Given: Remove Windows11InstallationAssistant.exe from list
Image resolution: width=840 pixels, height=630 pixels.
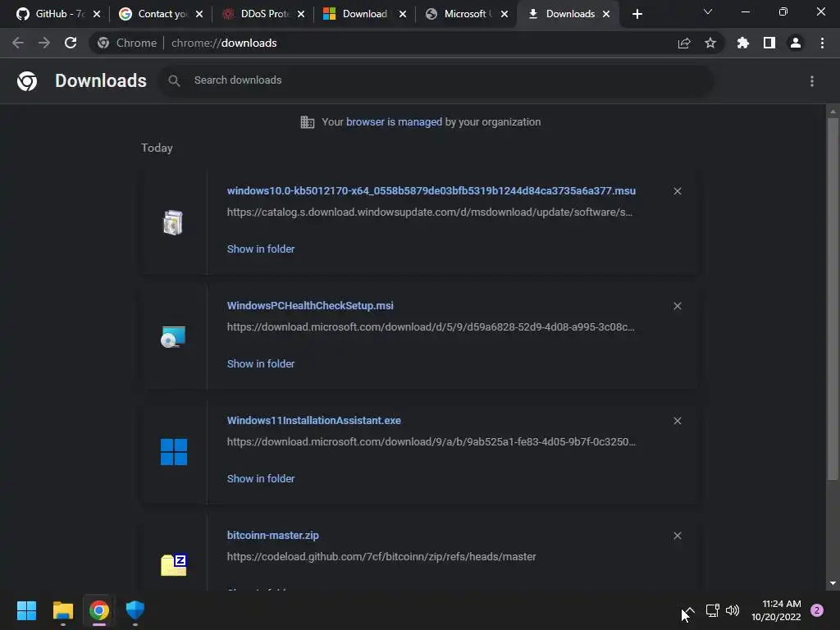Looking at the screenshot, I should click(x=678, y=421).
